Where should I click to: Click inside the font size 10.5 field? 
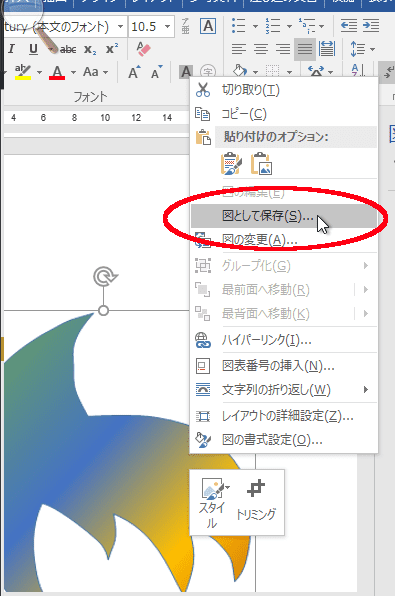(145, 27)
